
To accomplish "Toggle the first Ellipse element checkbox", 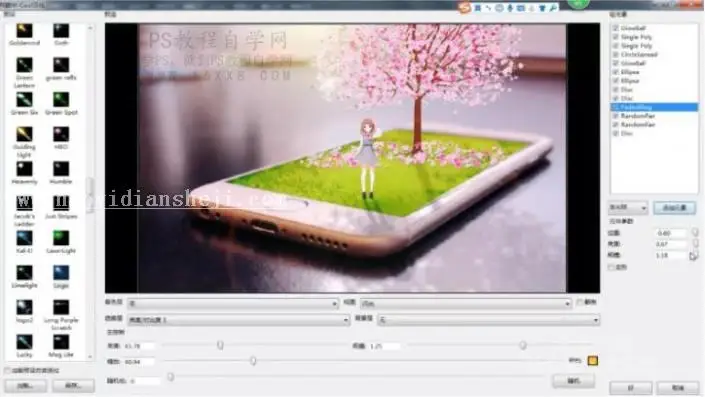I will tap(616, 72).
